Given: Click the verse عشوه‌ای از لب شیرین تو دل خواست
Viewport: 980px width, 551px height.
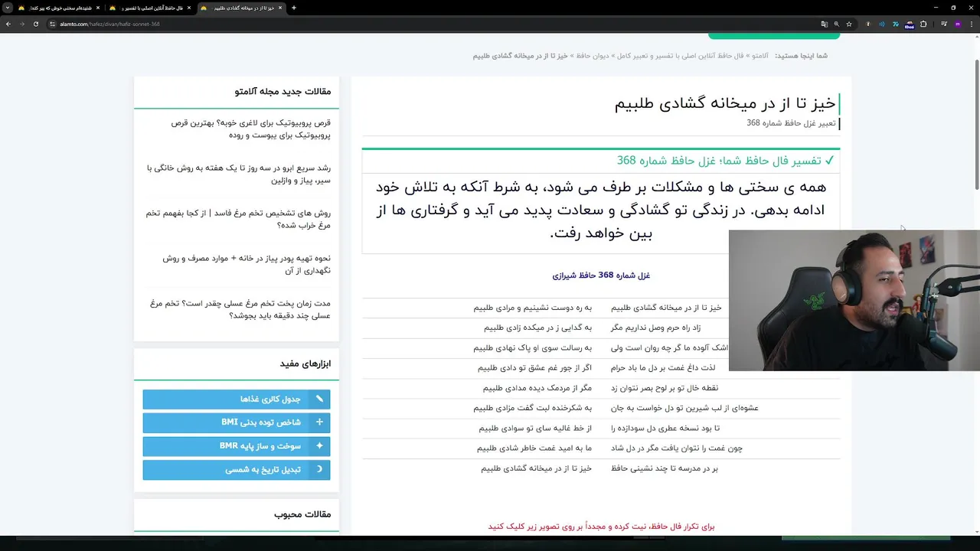Looking at the screenshot, I should coord(684,408).
